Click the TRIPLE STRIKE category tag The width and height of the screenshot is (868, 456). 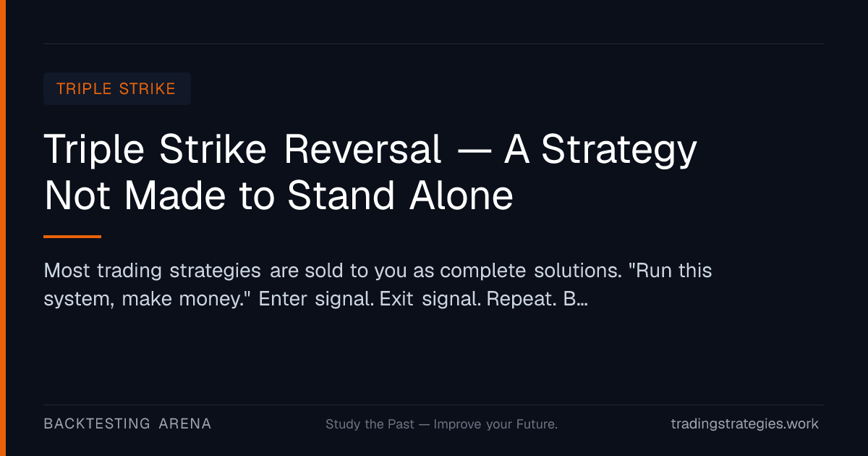pyautogui.click(x=116, y=89)
